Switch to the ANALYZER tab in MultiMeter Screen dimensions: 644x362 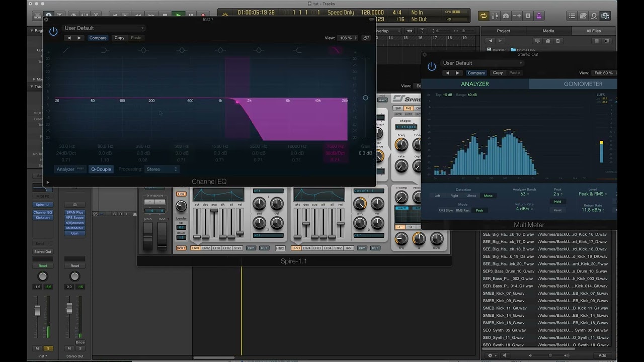tap(475, 84)
